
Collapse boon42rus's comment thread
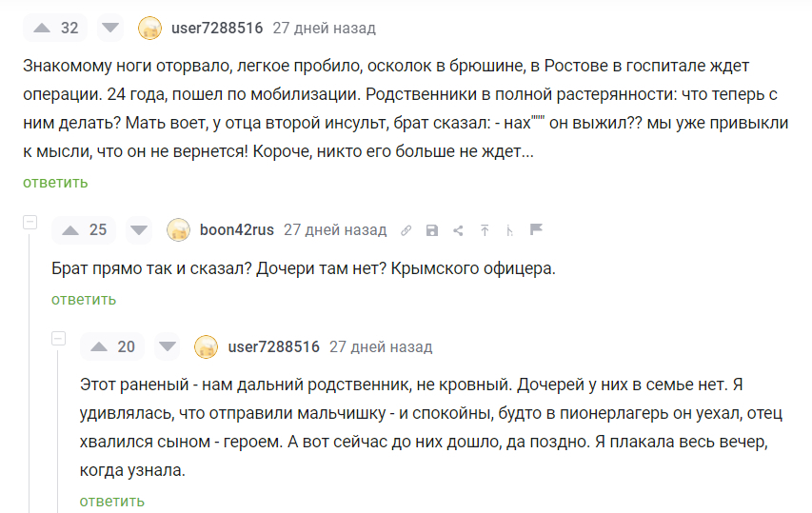tap(30, 222)
